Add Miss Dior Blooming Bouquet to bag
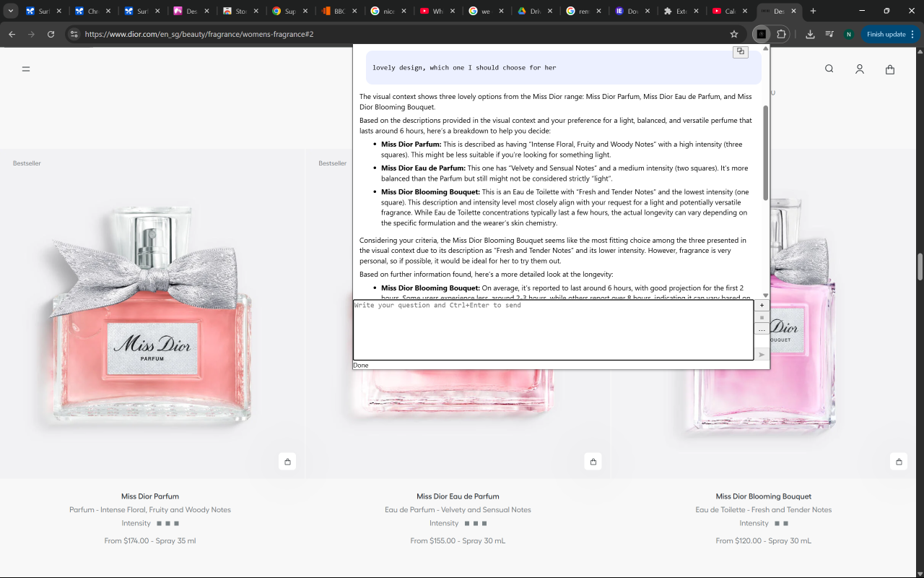The width and height of the screenshot is (924, 578). [899, 462]
